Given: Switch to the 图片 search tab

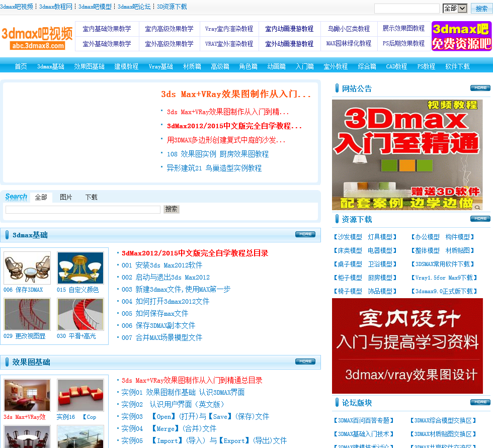Looking at the screenshot, I should tap(66, 197).
